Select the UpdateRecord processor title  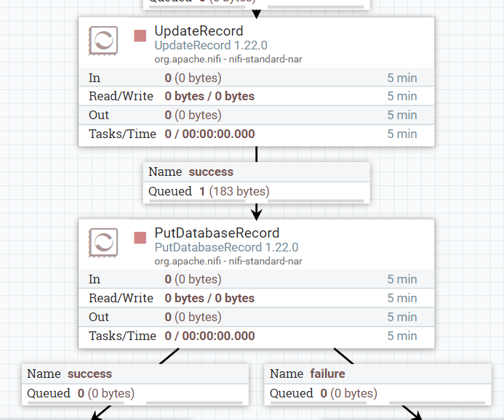coord(199,31)
